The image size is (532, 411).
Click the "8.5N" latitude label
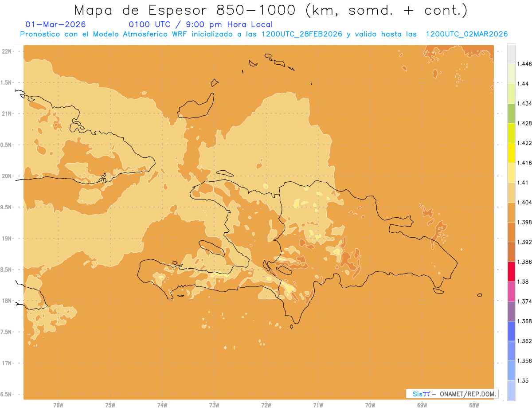pos(7,270)
